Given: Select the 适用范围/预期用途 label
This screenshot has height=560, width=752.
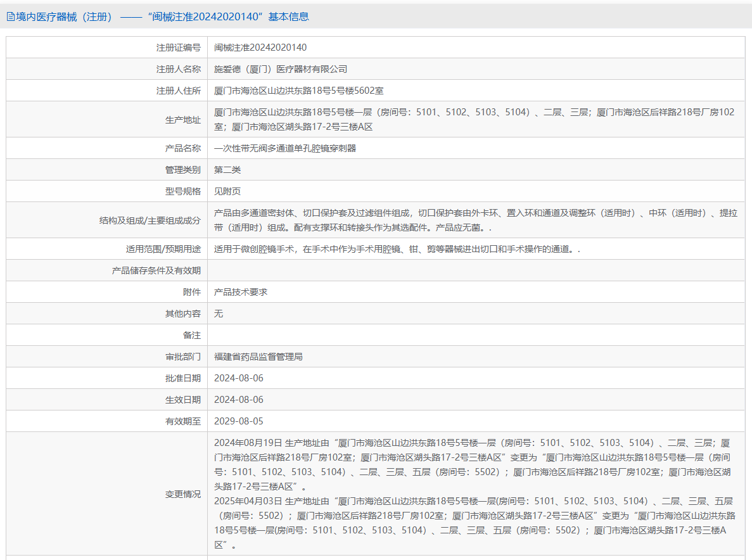Looking at the screenshot, I should point(163,249).
